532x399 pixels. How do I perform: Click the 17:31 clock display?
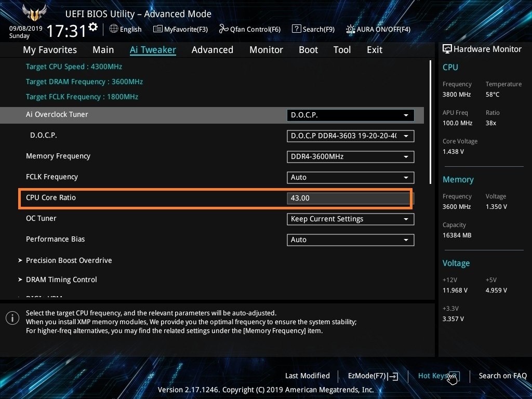click(x=66, y=31)
